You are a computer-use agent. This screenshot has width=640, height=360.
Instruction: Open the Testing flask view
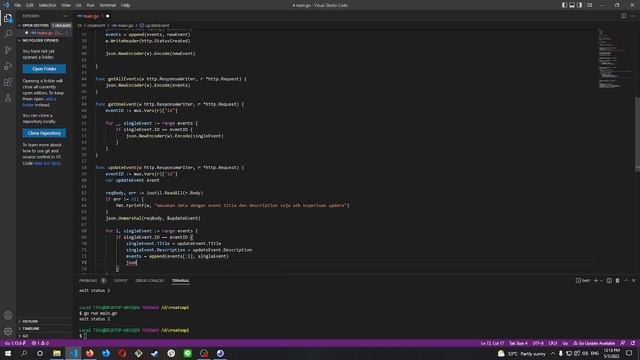8,98
